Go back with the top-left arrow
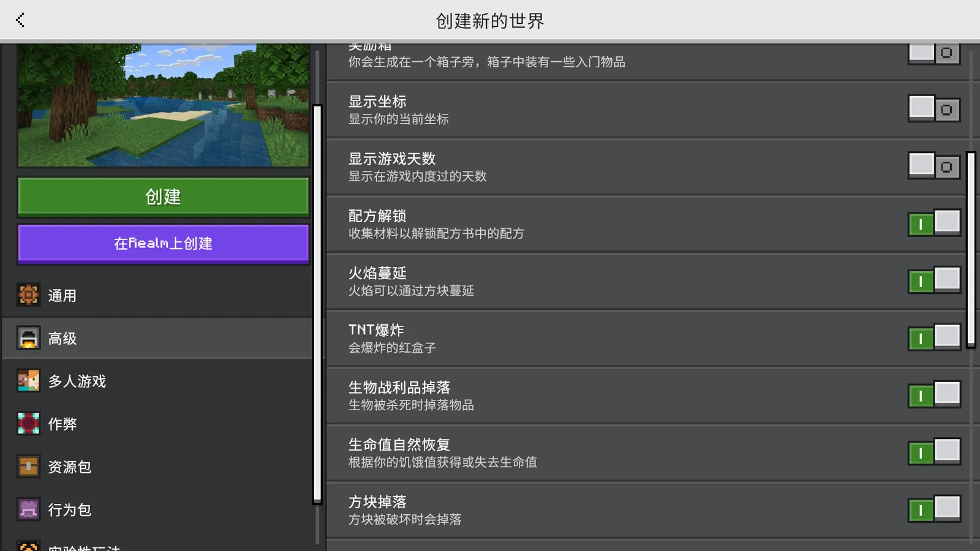The image size is (980, 551). [x=20, y=20]
